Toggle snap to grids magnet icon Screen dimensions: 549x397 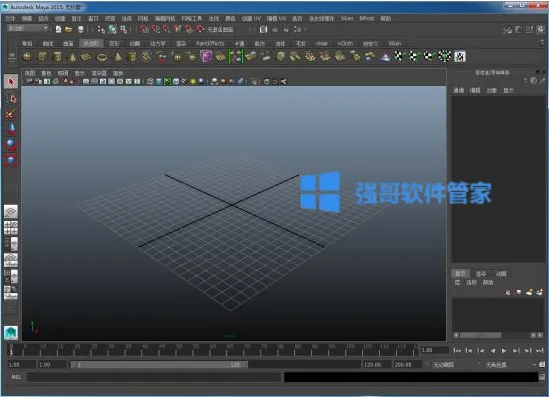point(144,29)
